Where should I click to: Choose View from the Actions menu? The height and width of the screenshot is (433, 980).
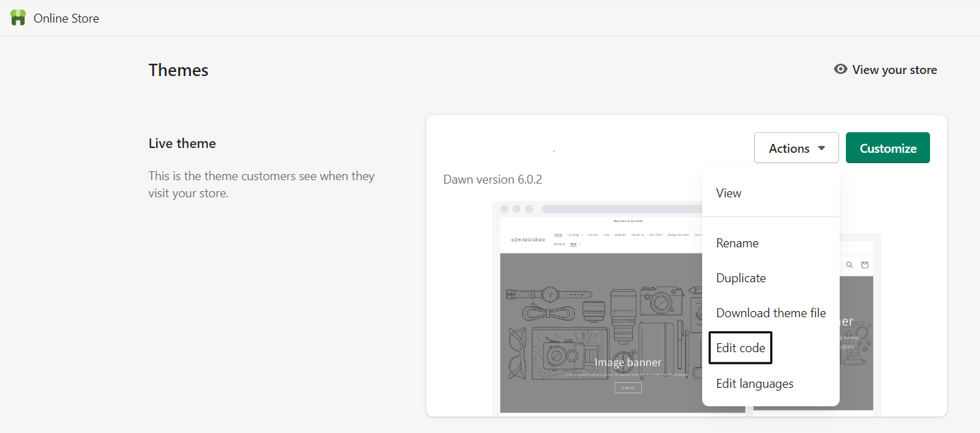pos(728,193)
